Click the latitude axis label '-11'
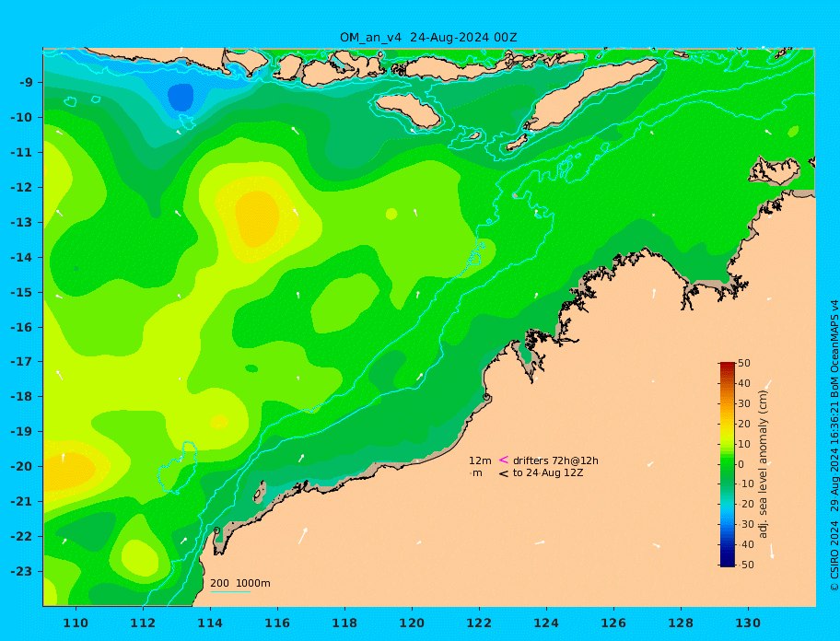 click(x=22, y=153)
